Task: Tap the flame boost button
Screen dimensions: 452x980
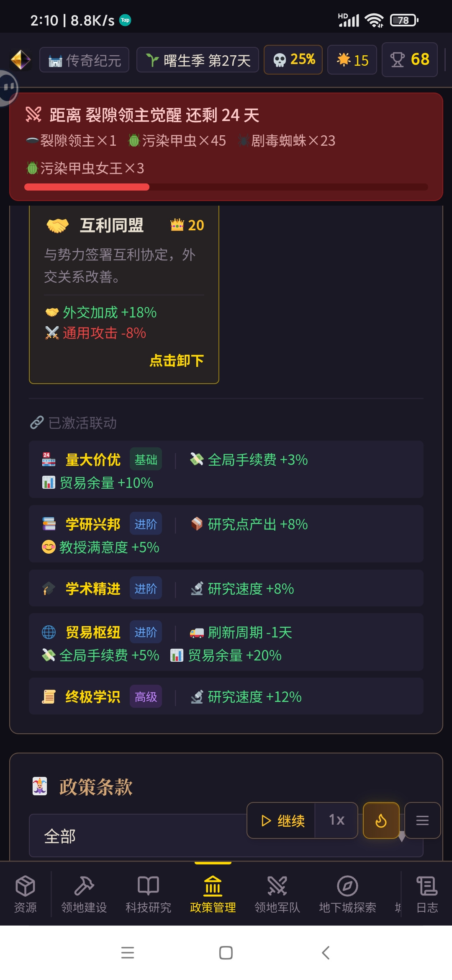Action: click(x=381, y=820)
